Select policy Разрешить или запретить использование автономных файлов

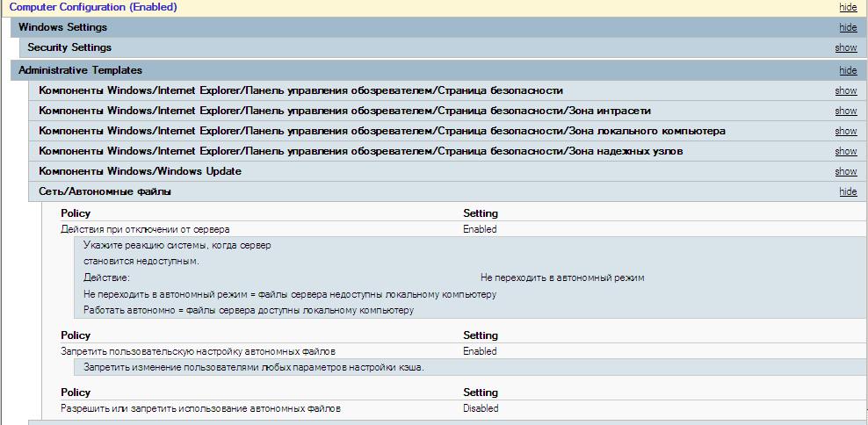click(x=200, y=408)
